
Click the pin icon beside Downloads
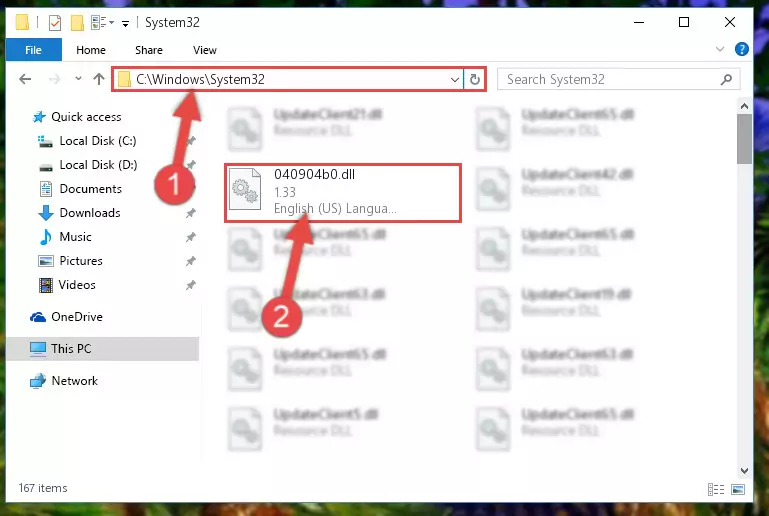(191, 213)
